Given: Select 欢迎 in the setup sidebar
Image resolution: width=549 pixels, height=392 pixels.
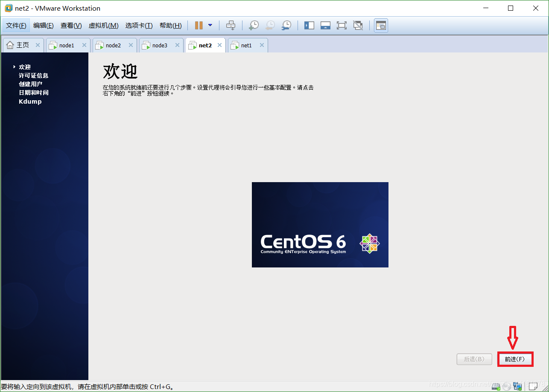Looking at the screenshot, I should [x=25, y=67].
